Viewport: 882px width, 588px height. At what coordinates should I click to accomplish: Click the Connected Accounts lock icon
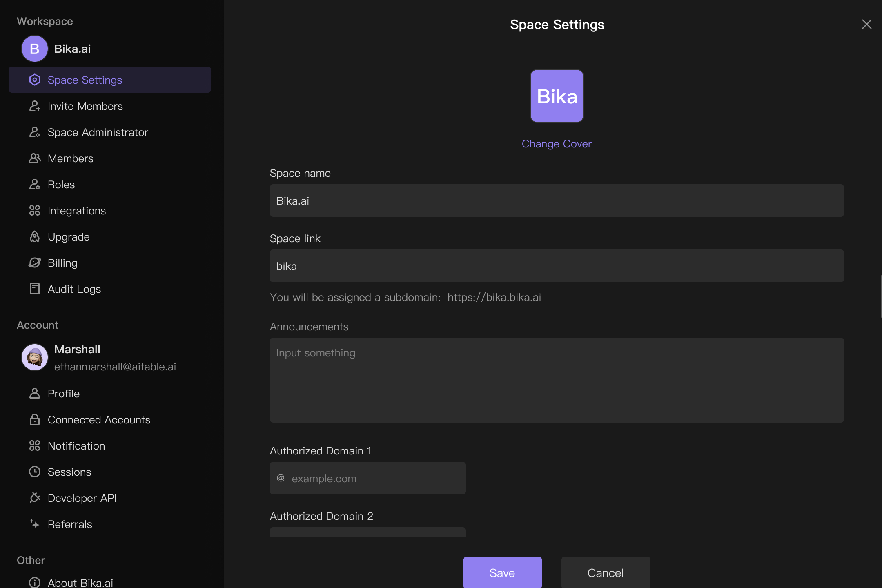(x=35, y=419)
